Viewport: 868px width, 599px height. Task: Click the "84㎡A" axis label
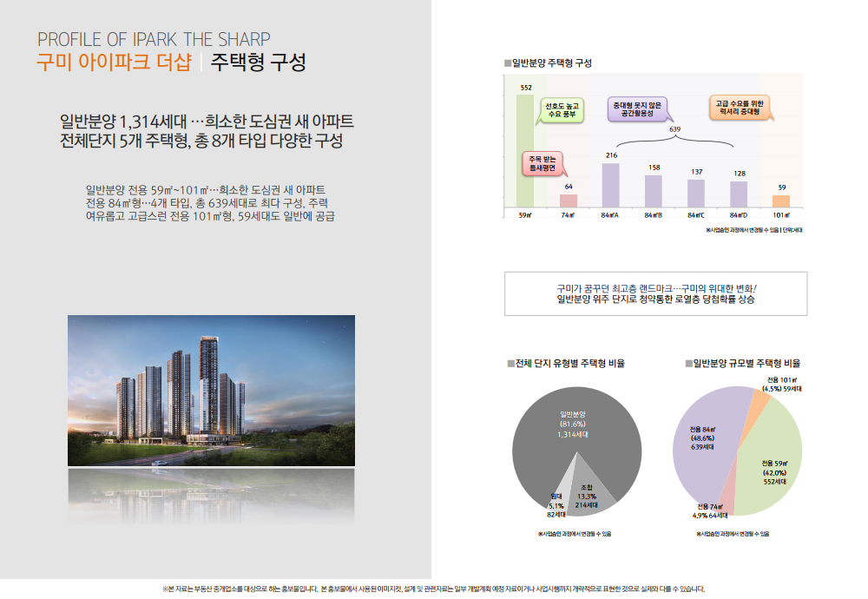click(x=610, y=215)
